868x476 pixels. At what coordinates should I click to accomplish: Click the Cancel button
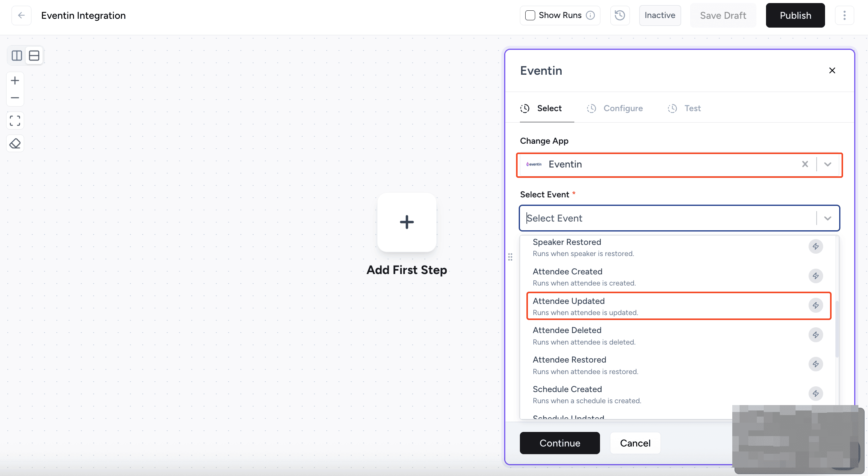(x=635, y=443)
